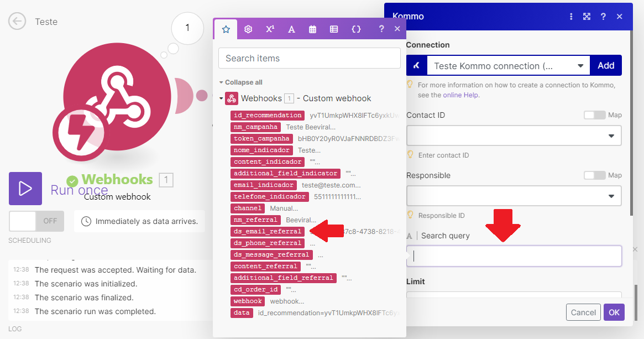
Task: Confirm Kommo settings with OK
Action: (614, 312)
